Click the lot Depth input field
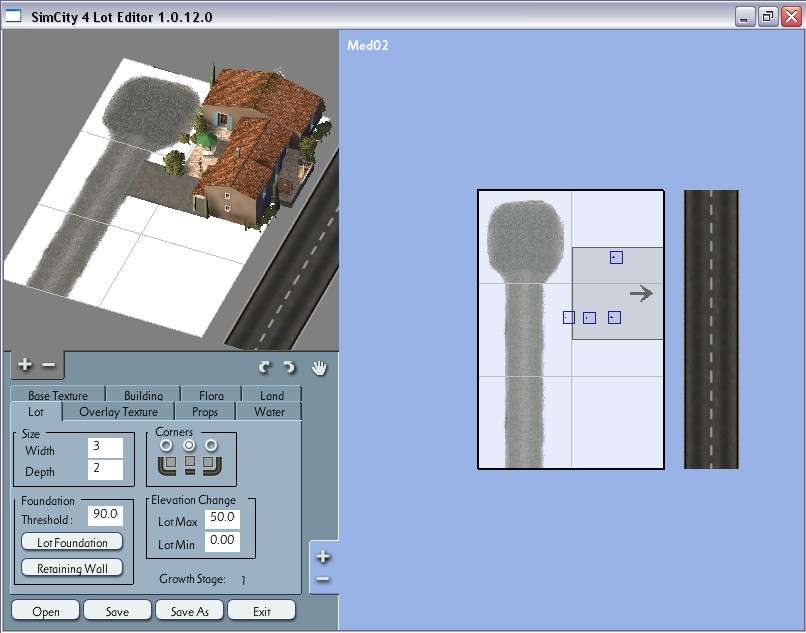 [105, 469]
